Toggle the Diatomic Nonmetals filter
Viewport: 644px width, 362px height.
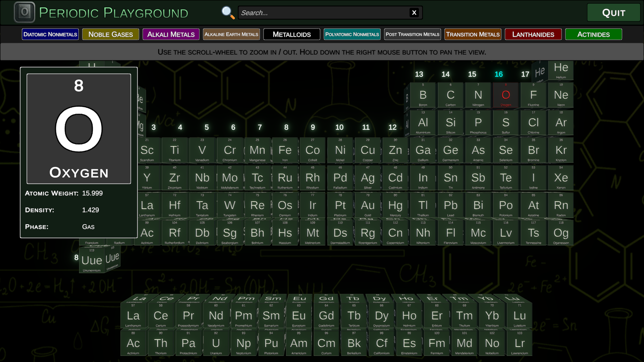click(x=50, y=34)
